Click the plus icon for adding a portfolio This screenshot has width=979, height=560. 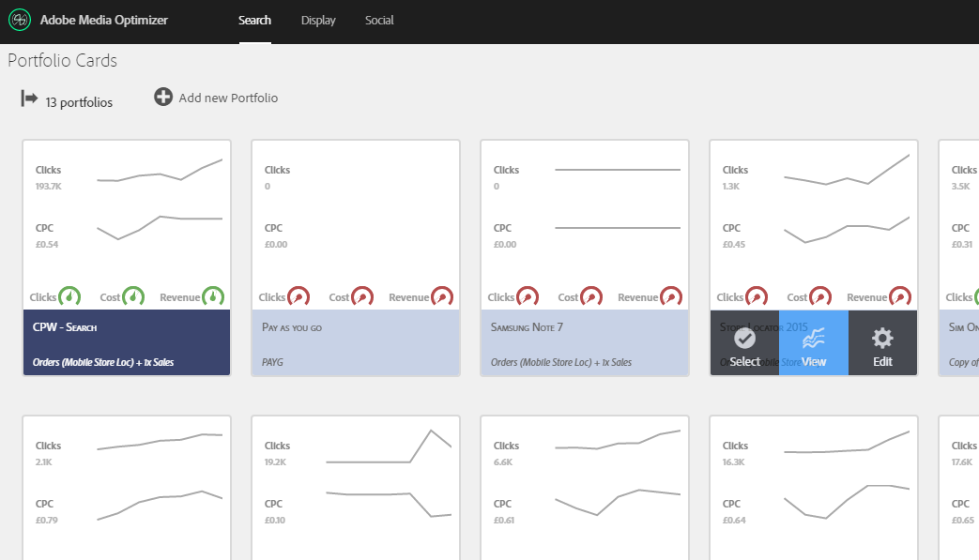coord(163,97)
